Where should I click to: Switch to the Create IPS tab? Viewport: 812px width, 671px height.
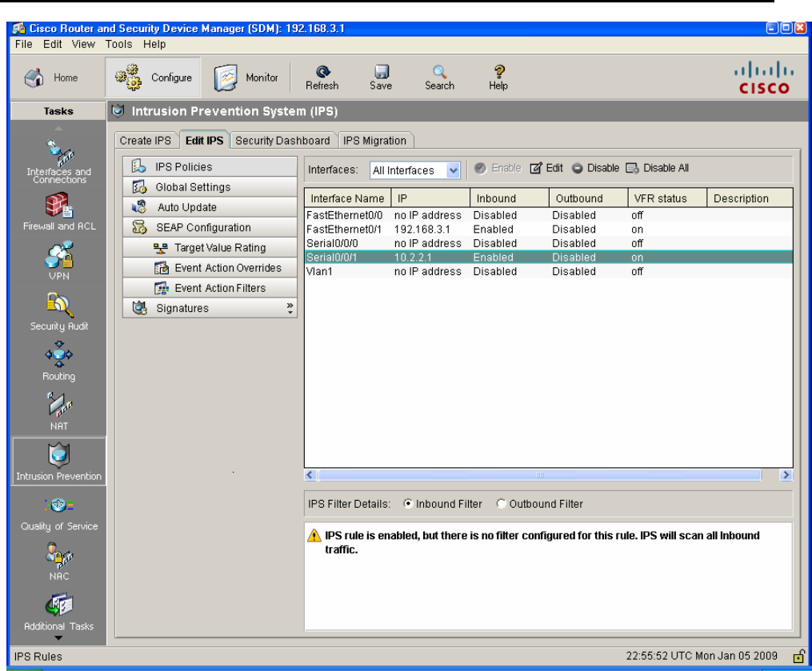coord(146,141)
